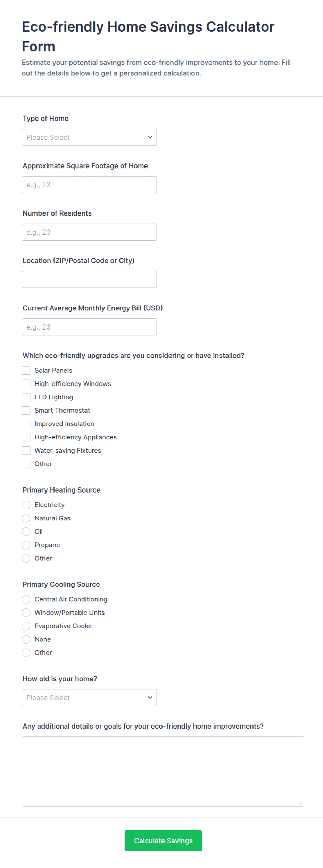Focus the Number of Residents field
The image size is (323, 868).
pos(89,232)
